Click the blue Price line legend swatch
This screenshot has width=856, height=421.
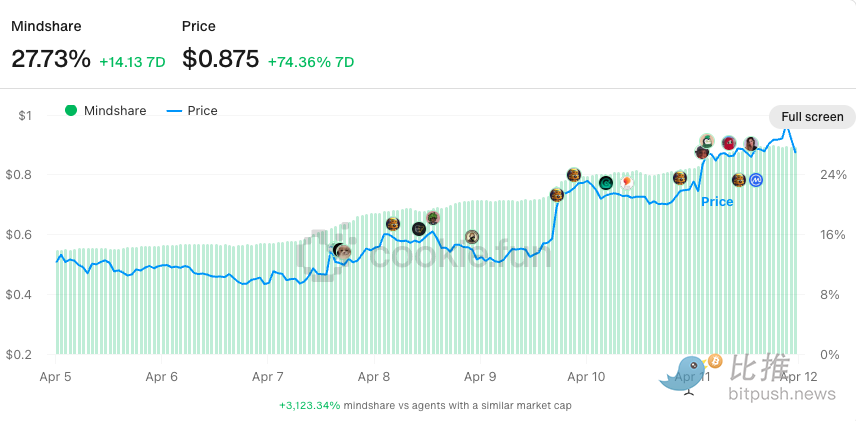[173, 110]
